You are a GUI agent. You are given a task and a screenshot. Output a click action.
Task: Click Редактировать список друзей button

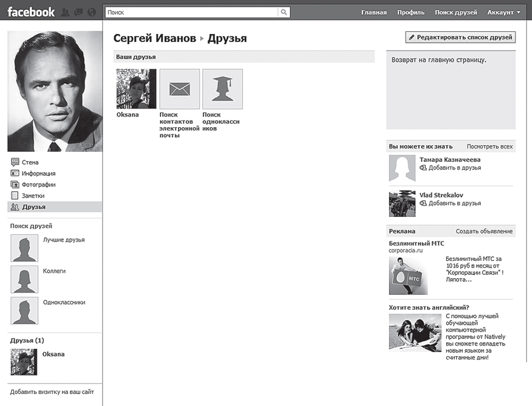coord(460,37)
